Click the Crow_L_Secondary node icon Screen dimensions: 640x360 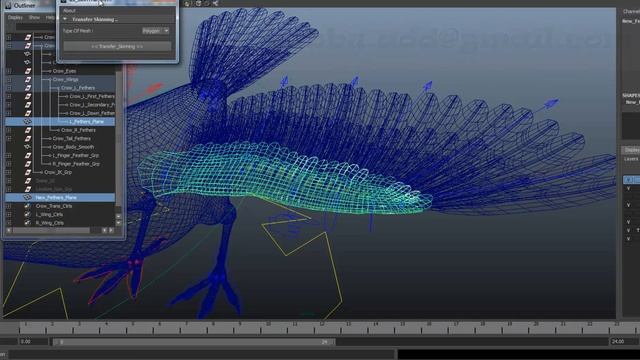(x=28, y=105)
